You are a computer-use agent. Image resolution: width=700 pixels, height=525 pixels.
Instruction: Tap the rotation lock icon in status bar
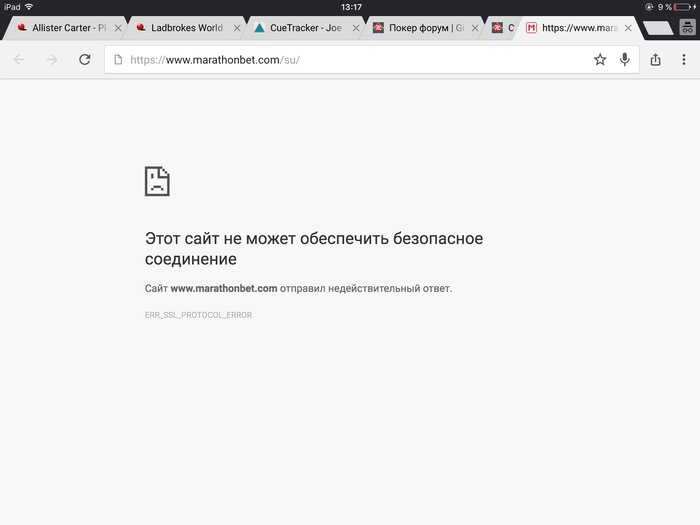pos(649,7)
